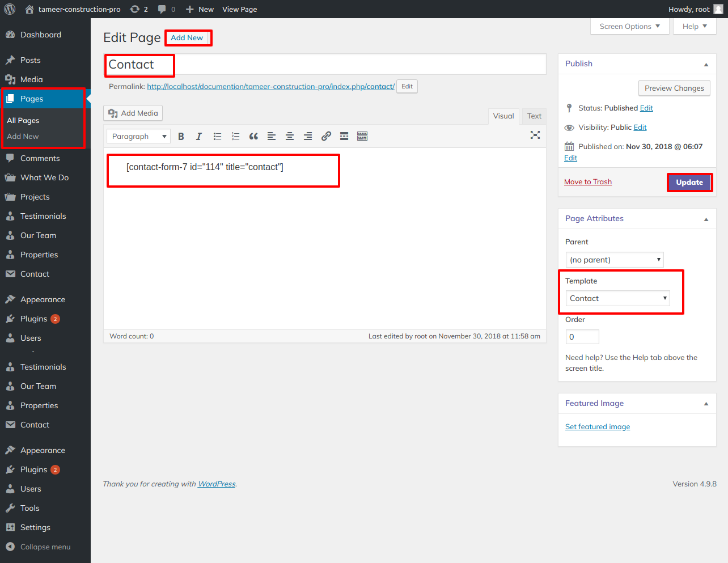The image size is (728, 563).
Task: Open the Howdy, root account menu
Action: pyautogui.click(x=695, y=9)
